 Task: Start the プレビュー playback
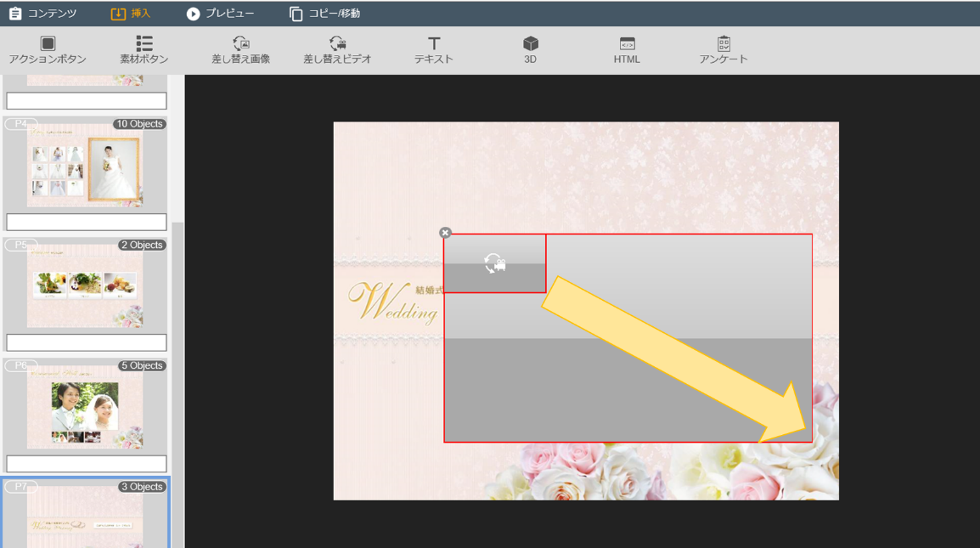pyautogui.click(x=220, y=14)
